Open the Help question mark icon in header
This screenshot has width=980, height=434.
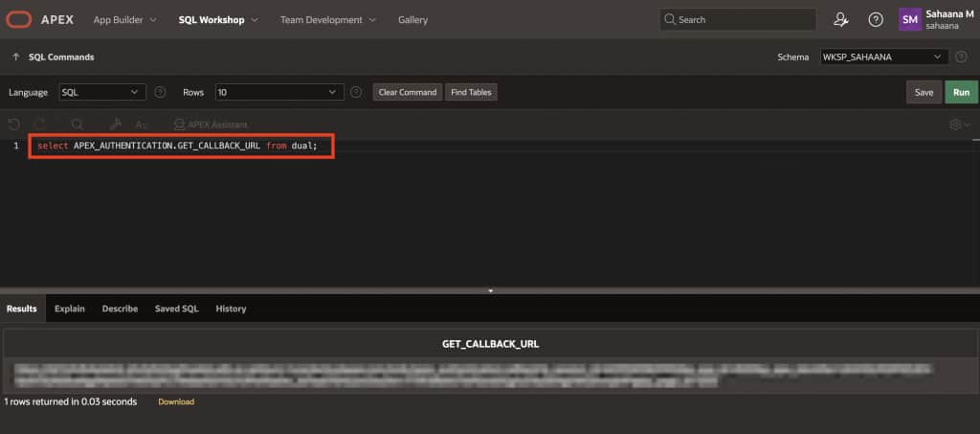876,19
